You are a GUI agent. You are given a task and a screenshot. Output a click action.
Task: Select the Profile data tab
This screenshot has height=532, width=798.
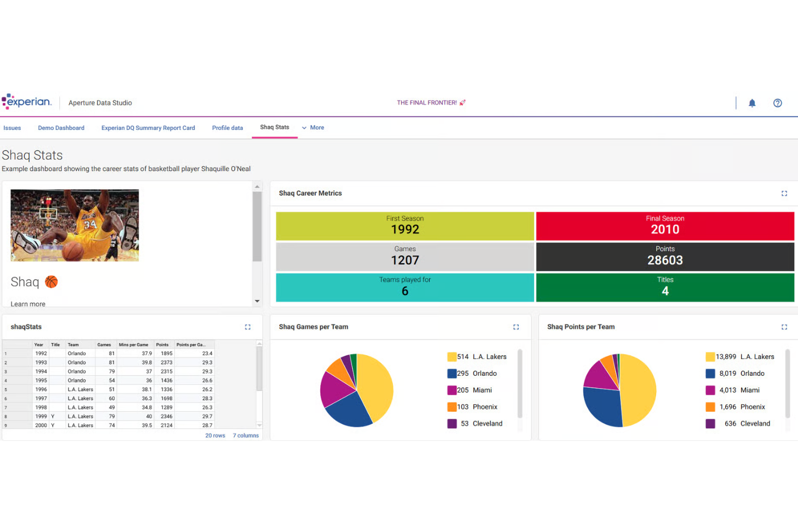pos(227,128)
